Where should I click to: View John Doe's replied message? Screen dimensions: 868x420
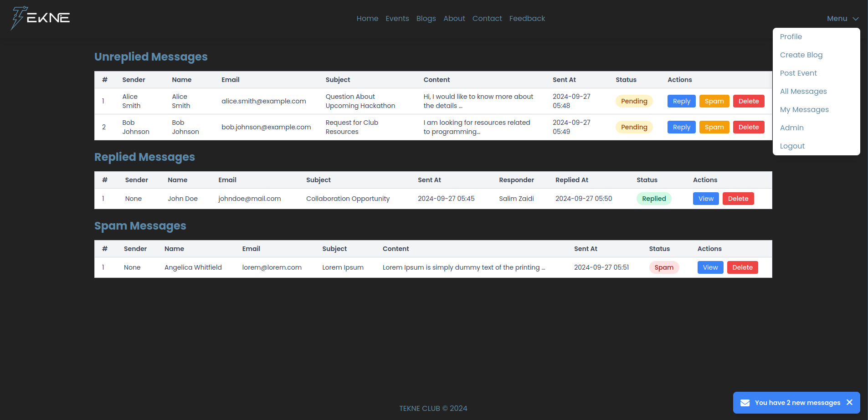click(x=705, y=199)
